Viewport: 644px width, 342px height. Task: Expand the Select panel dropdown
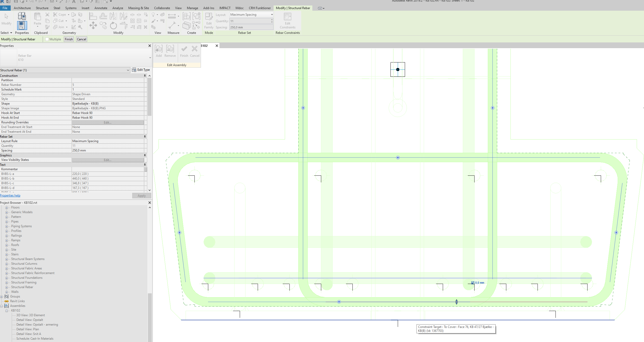[x=6, y=33]
